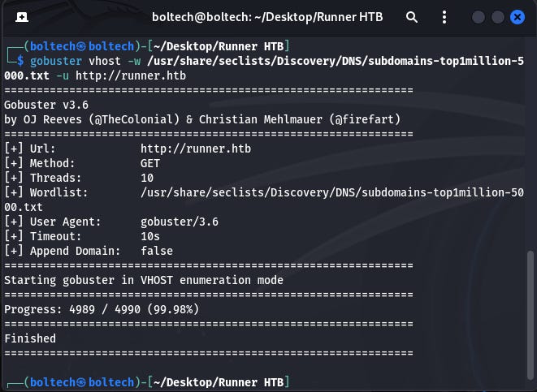
Task: Click the Timeout value 10s
Action: (150, 236)
